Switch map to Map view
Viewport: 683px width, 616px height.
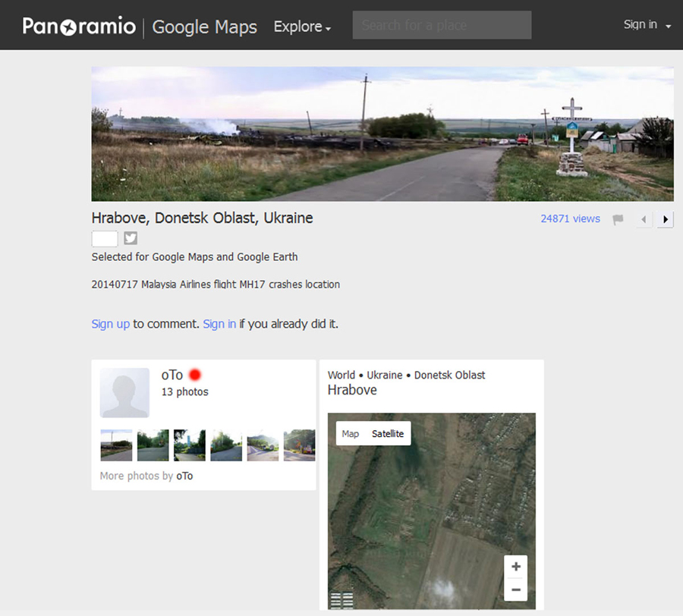(350, 434)
